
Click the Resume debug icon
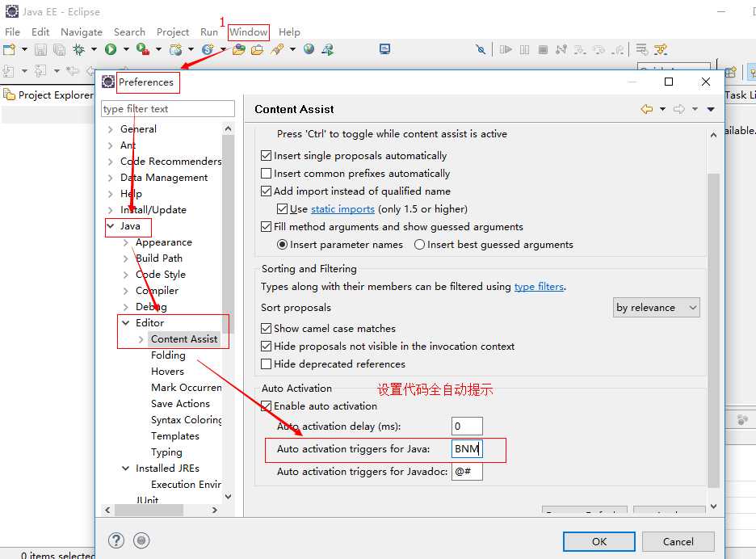(x=506, y=49)
